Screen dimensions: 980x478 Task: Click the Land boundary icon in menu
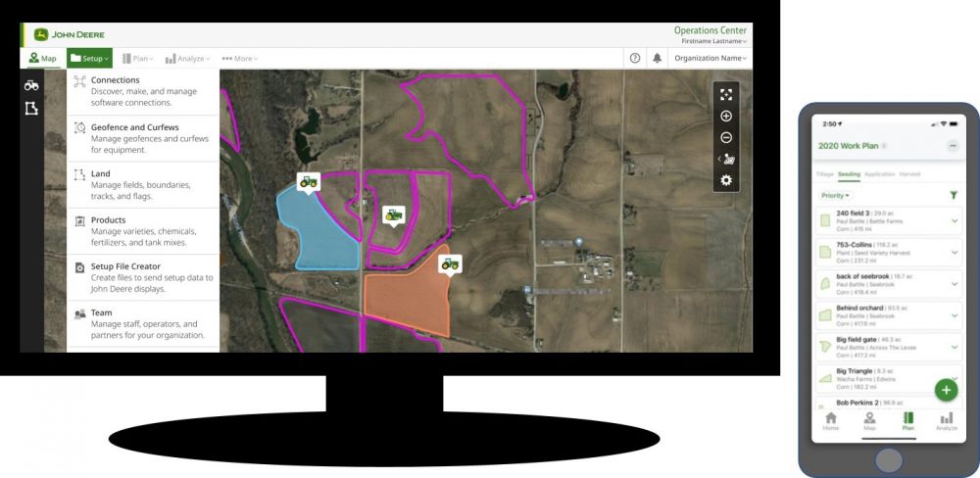tap(79, 174)
